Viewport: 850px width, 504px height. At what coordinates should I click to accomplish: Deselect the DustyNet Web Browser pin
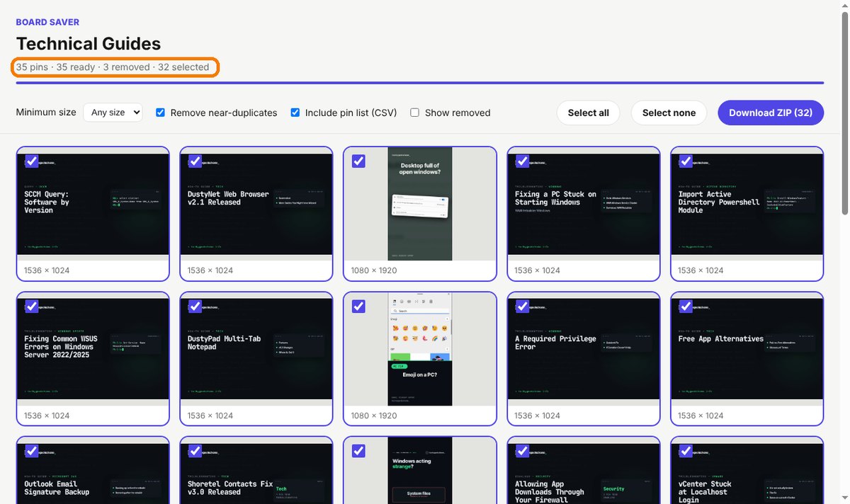pos(195,161)
